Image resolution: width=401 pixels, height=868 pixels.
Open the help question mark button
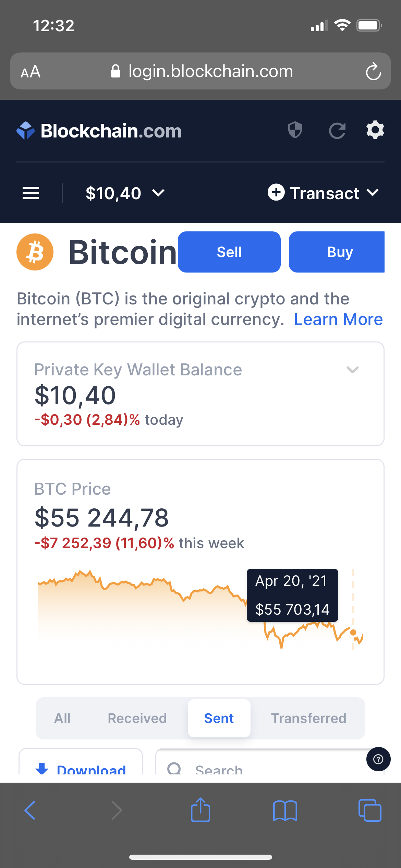378,759
